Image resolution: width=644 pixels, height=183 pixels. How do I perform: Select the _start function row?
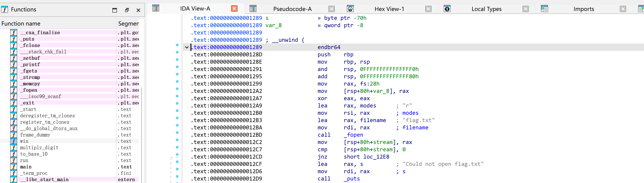click(69, 109)
